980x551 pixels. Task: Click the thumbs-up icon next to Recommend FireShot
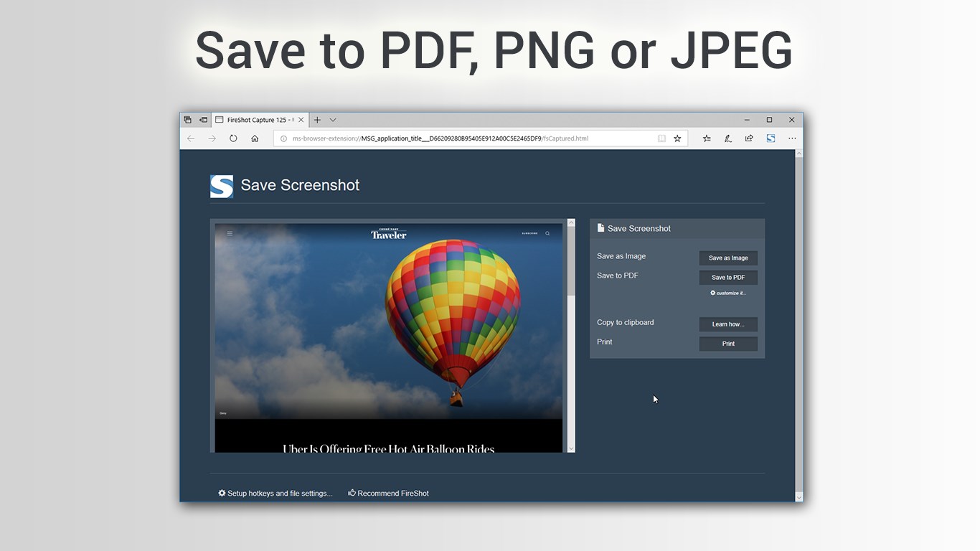[x=351, y=493]
